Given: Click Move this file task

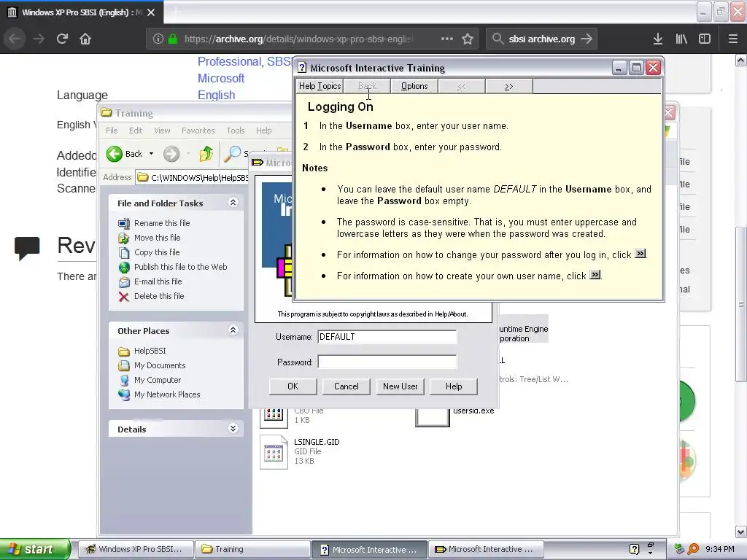Looking at the screenshot, I should 158,238.
